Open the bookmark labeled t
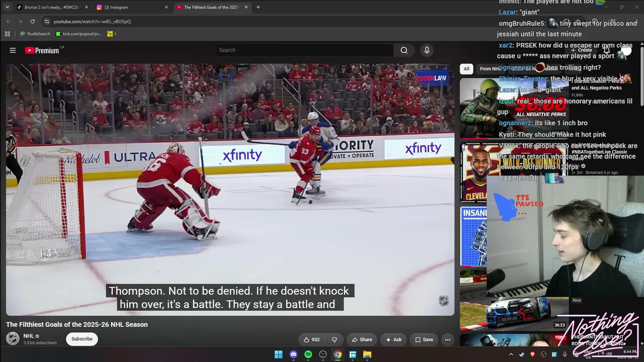Screen dimensions: 644x362 pyautogui.click(x=112, y=34)
